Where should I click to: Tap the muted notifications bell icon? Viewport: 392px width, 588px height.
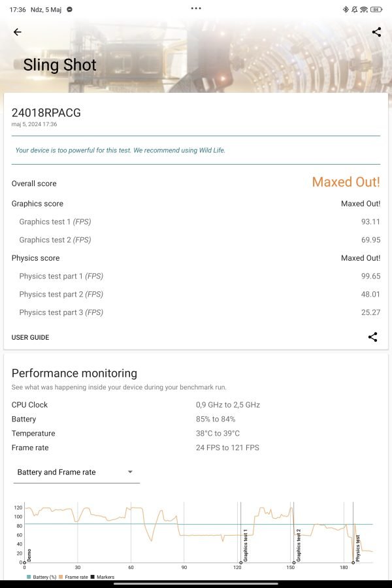pos(354,9)
